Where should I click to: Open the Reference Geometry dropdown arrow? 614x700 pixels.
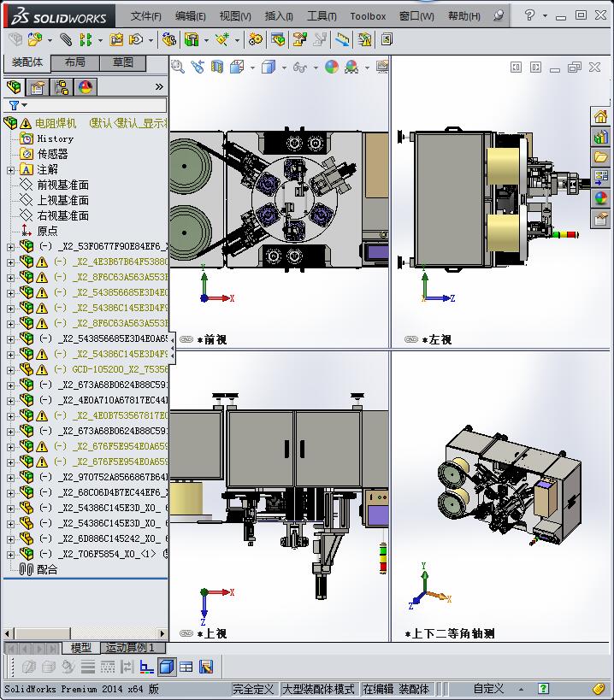[x=237, y=41]
